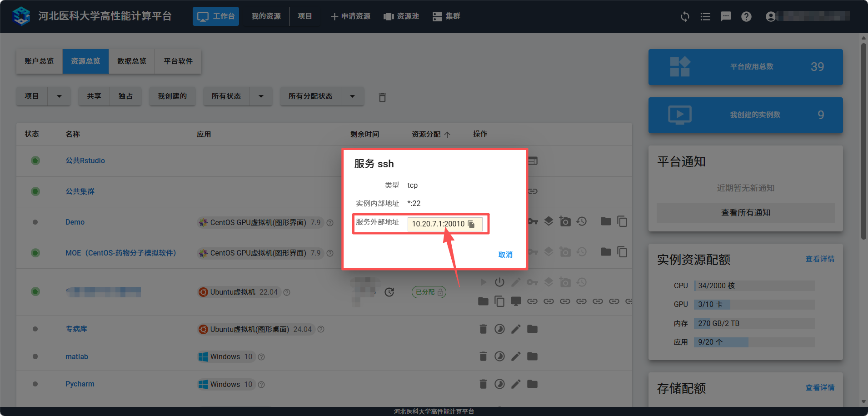Open the help question mark icon
The height and width of the screenshot is (416, 868).
point(746,17)
